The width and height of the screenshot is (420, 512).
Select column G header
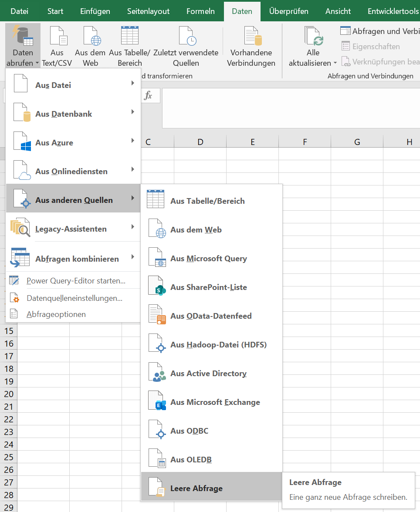pos(357,142)
